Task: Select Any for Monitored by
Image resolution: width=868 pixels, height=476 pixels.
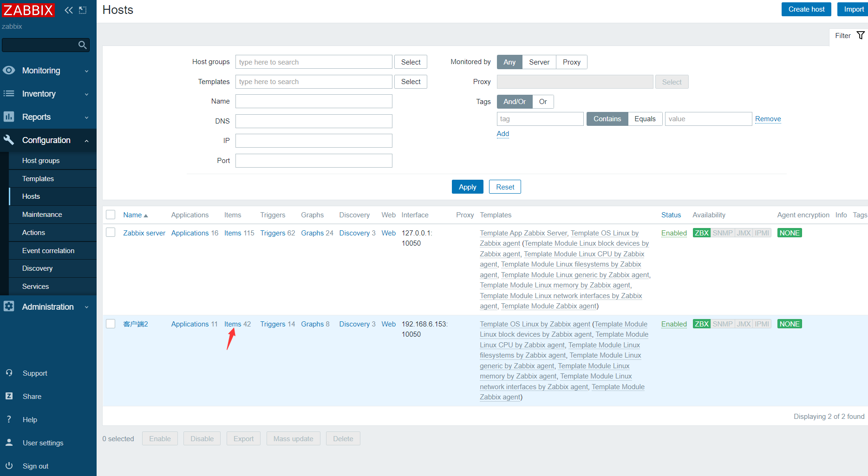Action: 509,62
